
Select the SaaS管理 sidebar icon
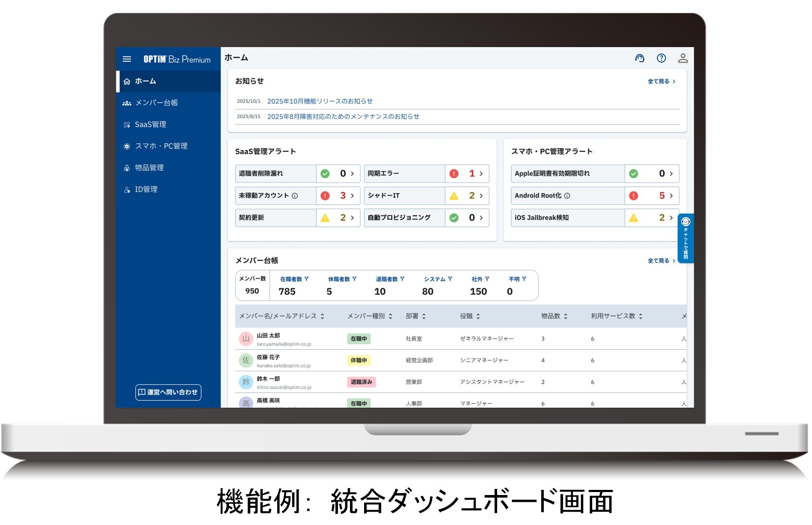pos(126,125)
